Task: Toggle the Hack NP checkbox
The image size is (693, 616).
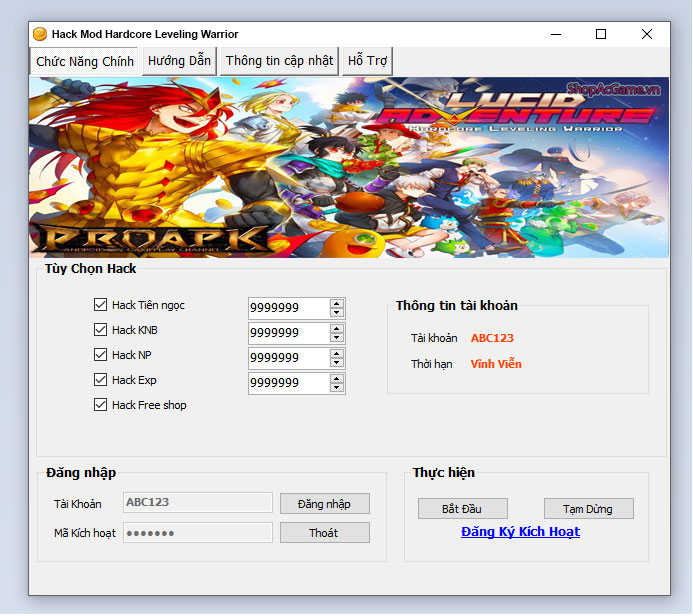Action: (100, 355)
